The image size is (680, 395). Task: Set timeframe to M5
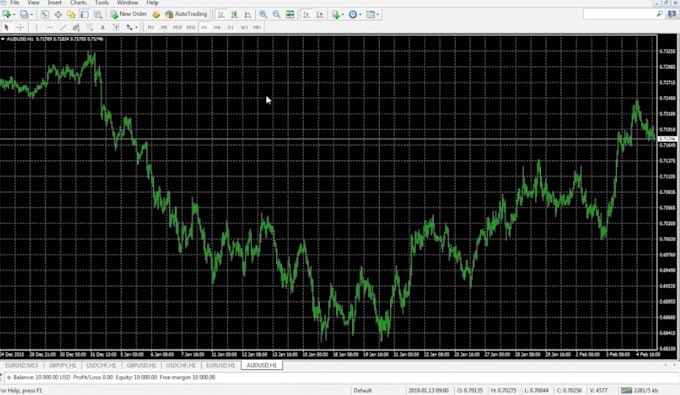click(163, 27)
